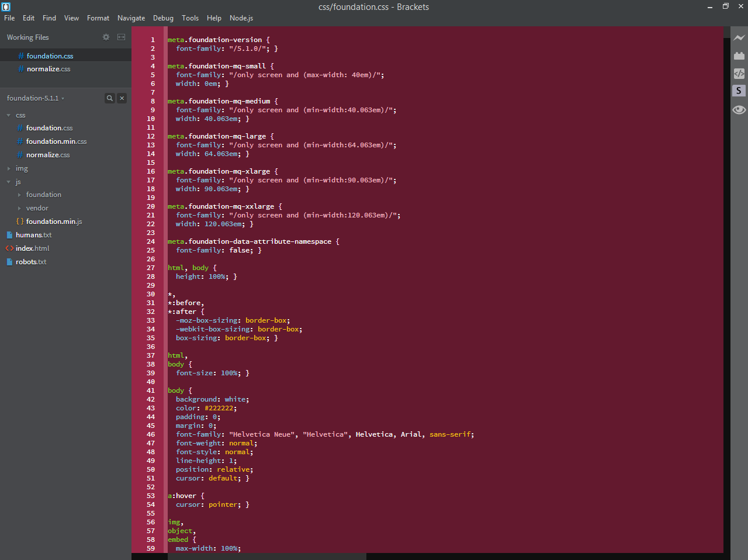Open the Help menu
This screenshot has height=560, width=748.
point(214,18)
